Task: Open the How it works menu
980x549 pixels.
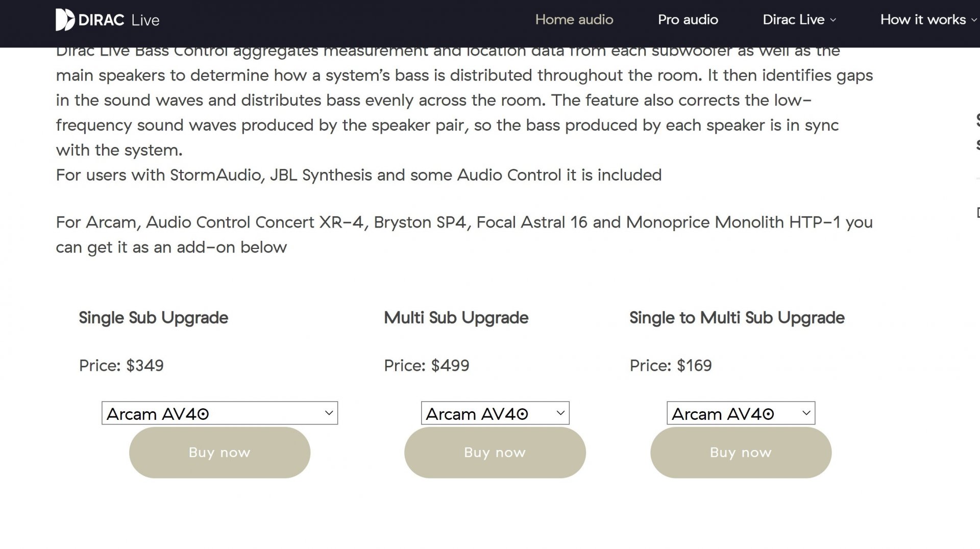Action: 923,20
